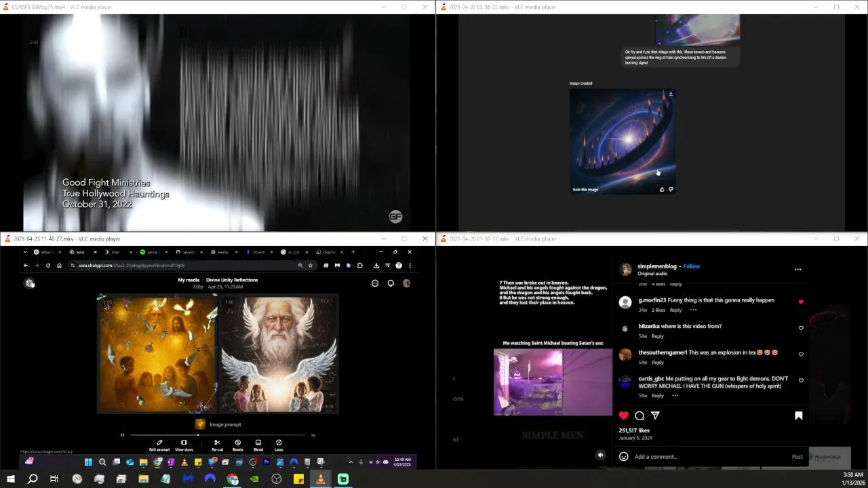Reply to thesoutherngamer1's comment
This screenshot has width=868, height=488.
(x=658, y=363)
